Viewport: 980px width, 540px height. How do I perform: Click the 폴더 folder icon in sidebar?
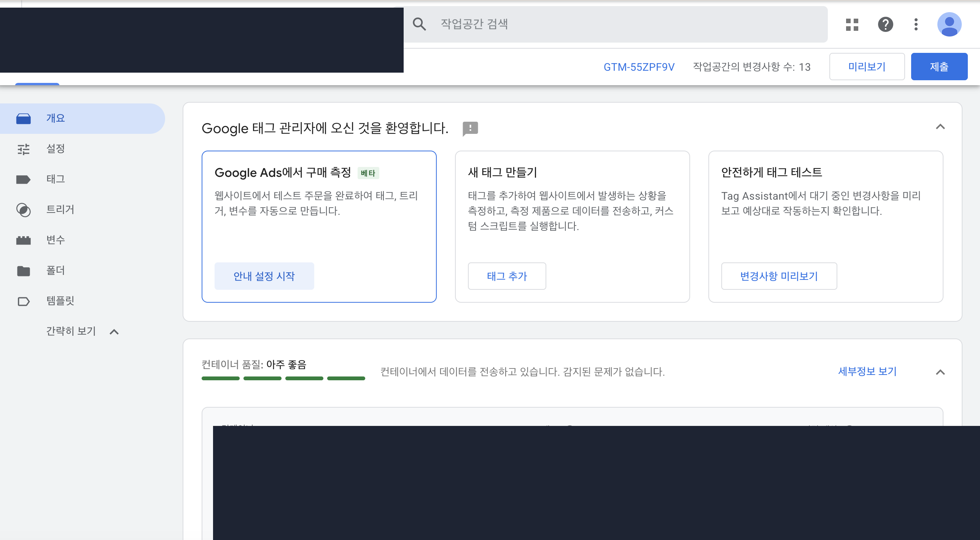24,271
